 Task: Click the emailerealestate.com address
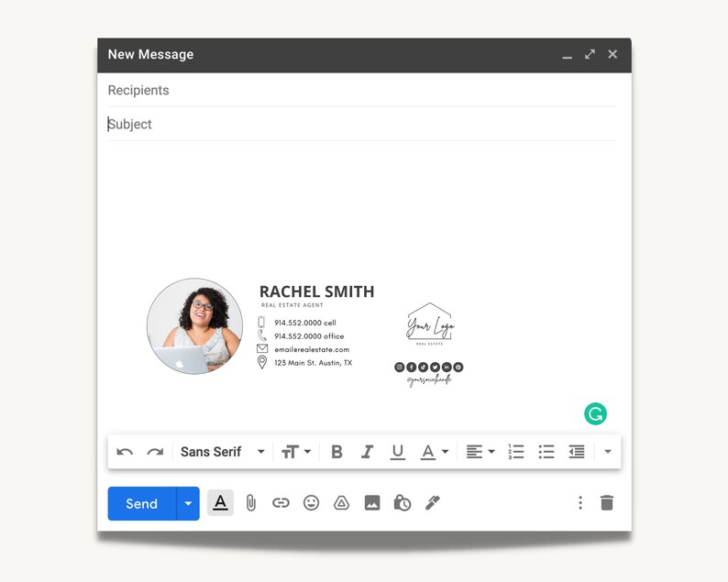(312, 349)
